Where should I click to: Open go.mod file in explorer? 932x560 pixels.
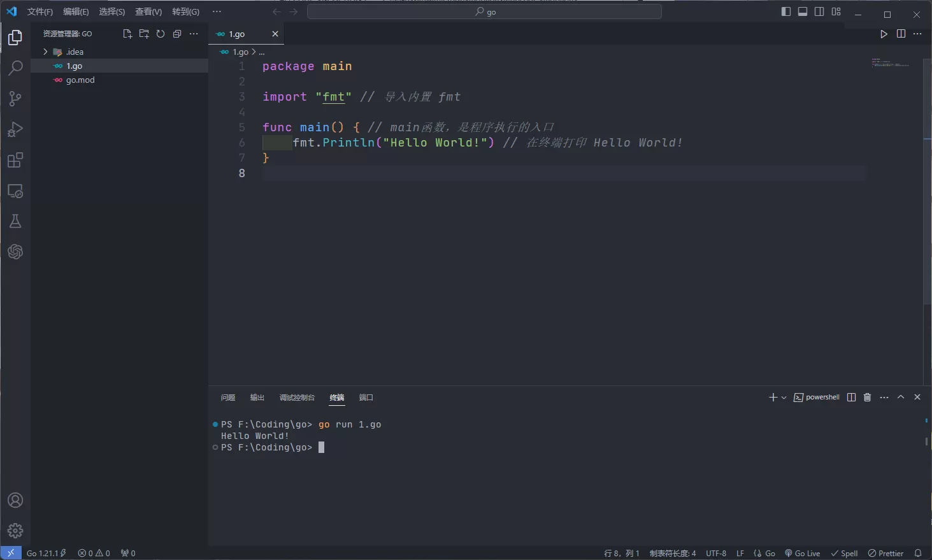pos(119,80)
